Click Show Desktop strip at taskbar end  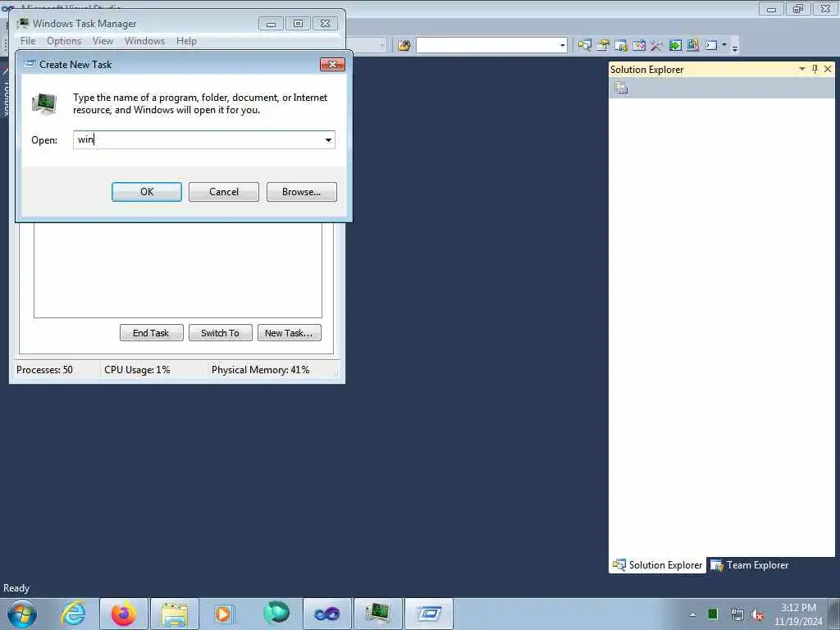[x=834, y=614]
